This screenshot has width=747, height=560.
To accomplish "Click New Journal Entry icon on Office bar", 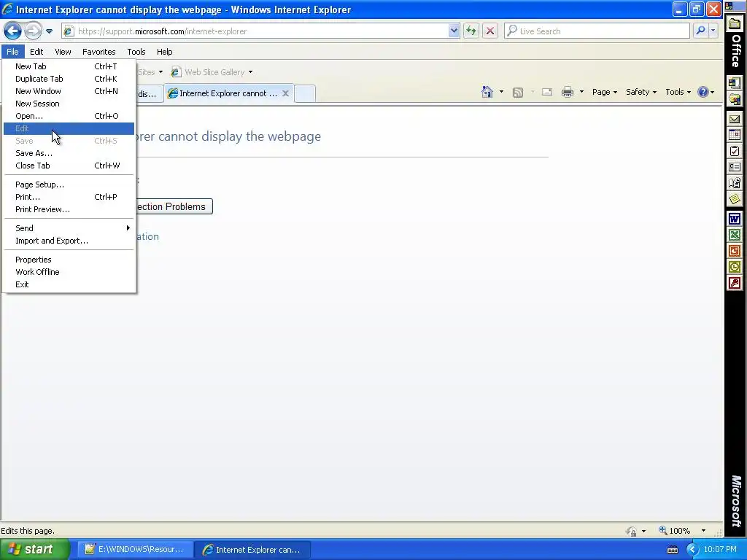I will (x=734, y=183).
